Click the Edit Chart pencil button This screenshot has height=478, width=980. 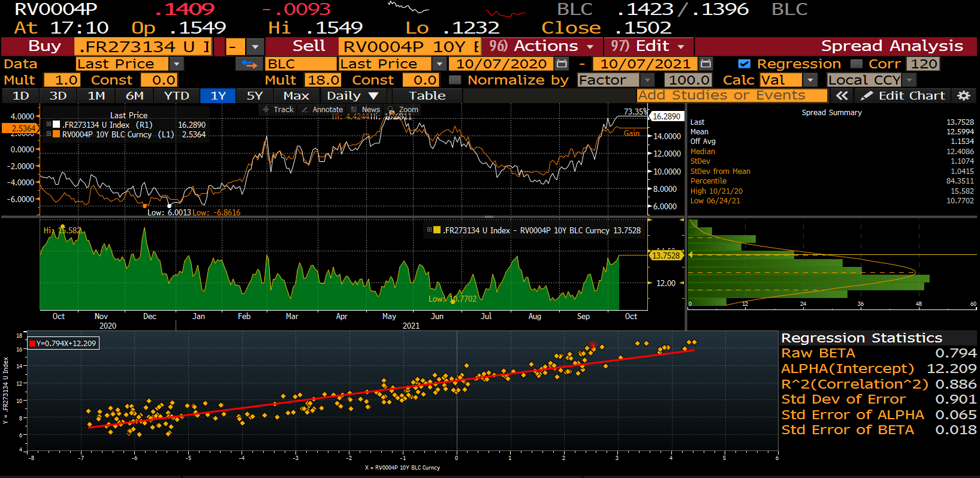coord(903,95)
